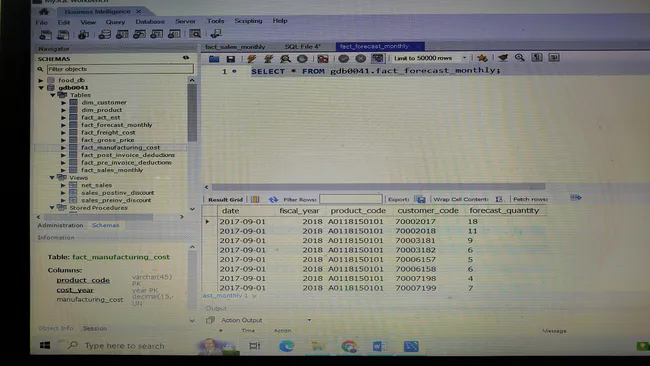Expand fact_forecast_monthly table node
Image resolution: width=650 pixels, height=366 pixels.
[63, 125]
